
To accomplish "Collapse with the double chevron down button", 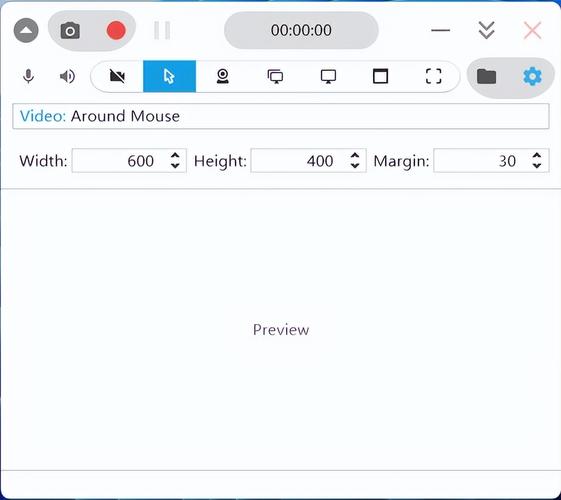I will pos(487,30).
